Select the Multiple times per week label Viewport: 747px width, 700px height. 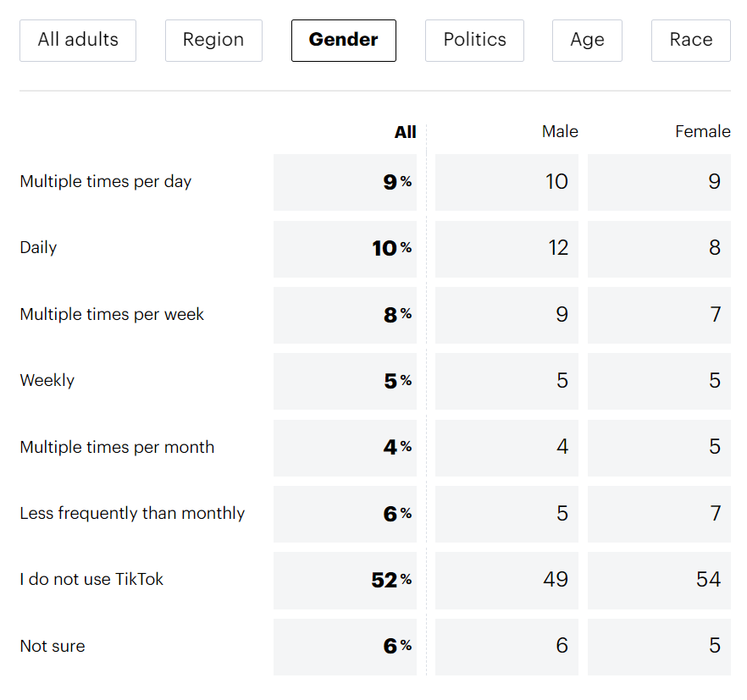coord(112,314)
